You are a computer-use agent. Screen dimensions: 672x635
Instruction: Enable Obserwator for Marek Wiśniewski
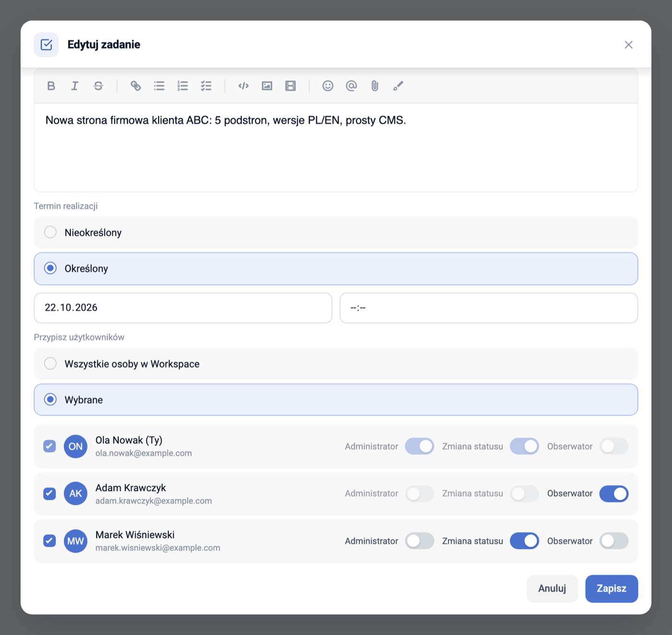[614, 541]
